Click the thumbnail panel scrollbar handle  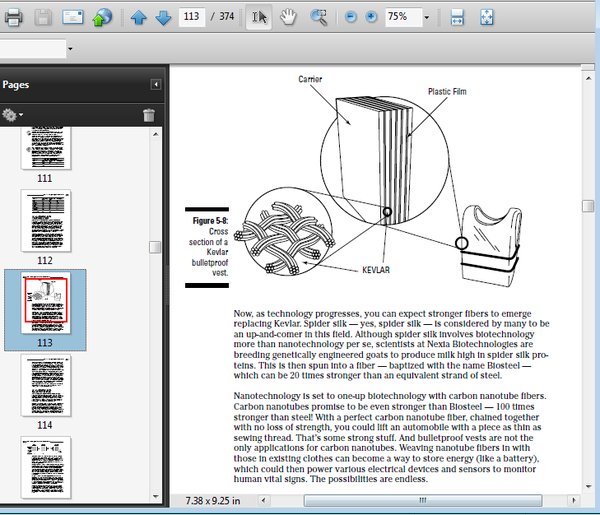(154, 247)
